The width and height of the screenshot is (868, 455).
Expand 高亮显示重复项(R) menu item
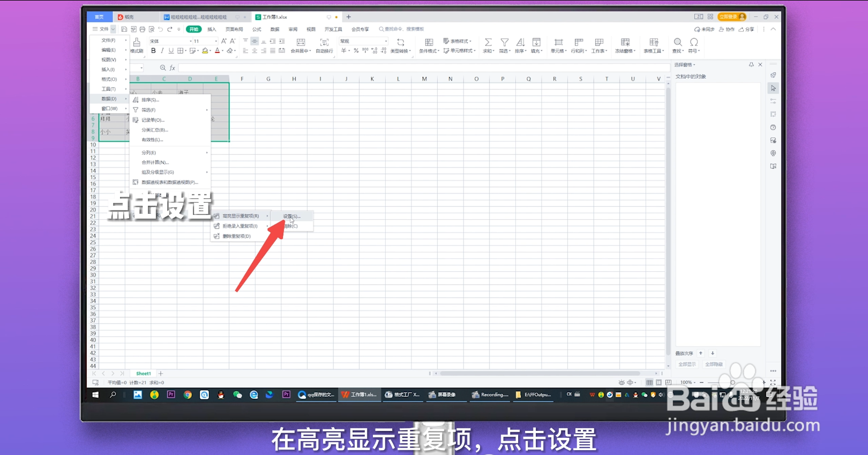pyautogui.click(x=241, y=216)
